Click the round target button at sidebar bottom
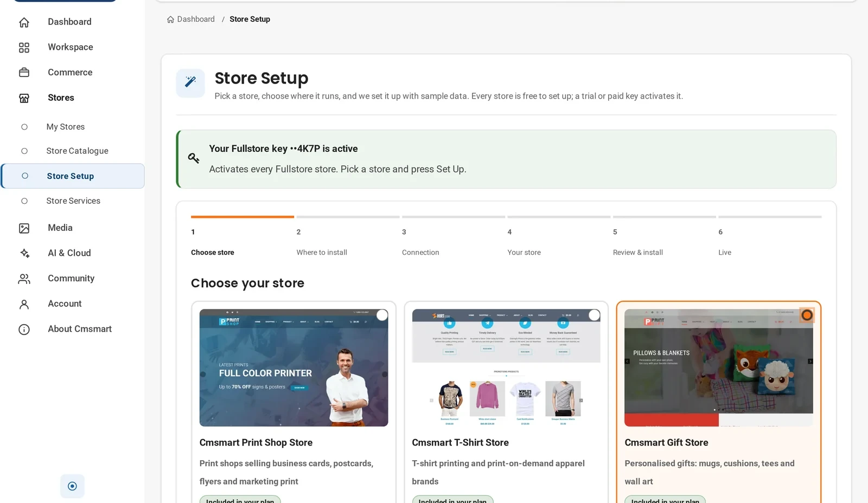 [x=72, y=486]
